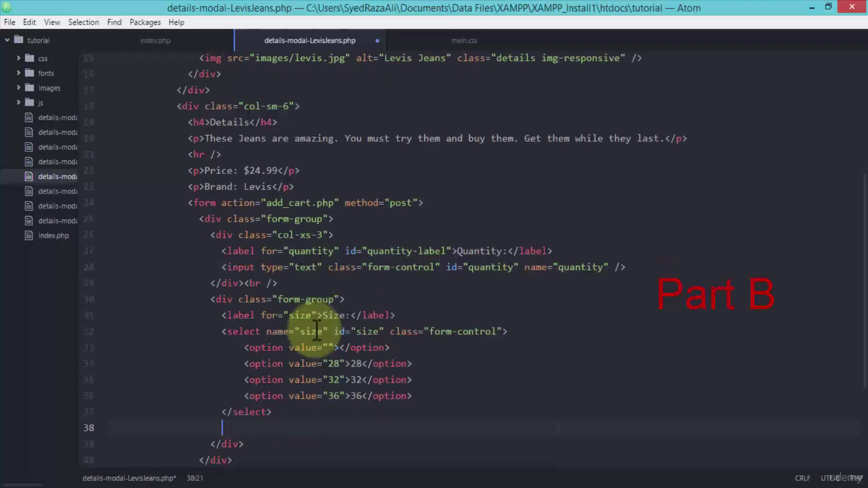Viewport: 868px width, 488px height.
Task: Click the option value="36" code line
Action: [328, 396]
